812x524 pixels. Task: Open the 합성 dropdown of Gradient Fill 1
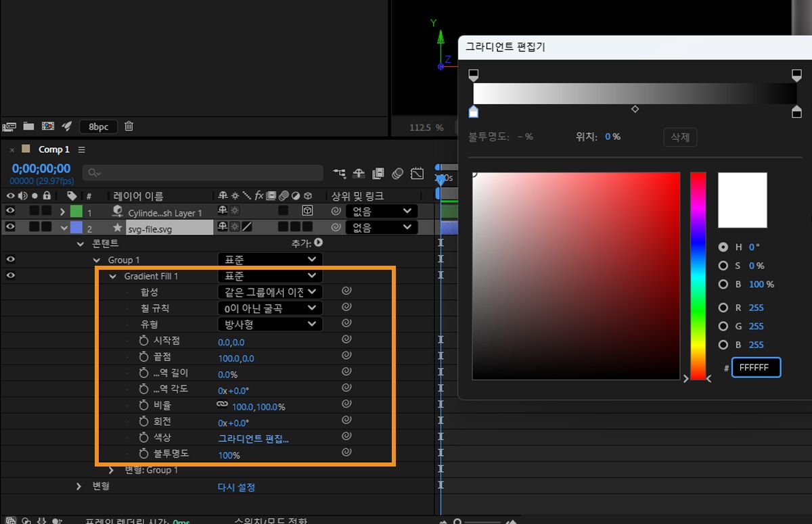269,291
